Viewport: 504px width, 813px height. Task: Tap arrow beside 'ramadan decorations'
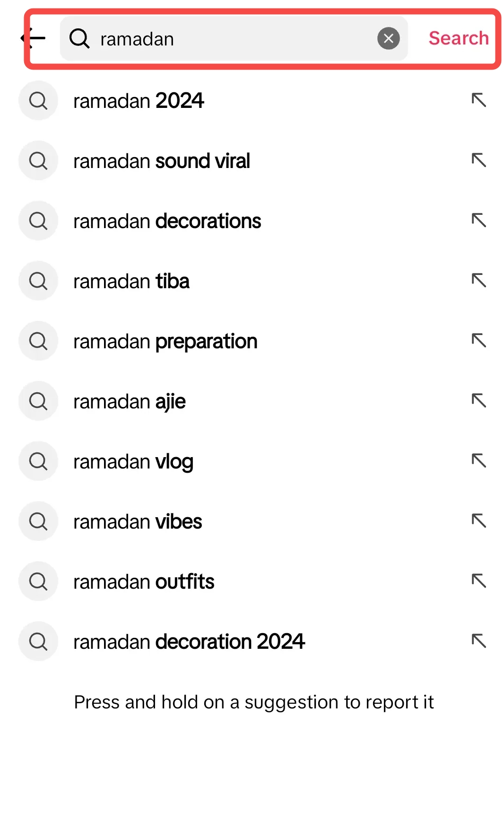[478, 221]
